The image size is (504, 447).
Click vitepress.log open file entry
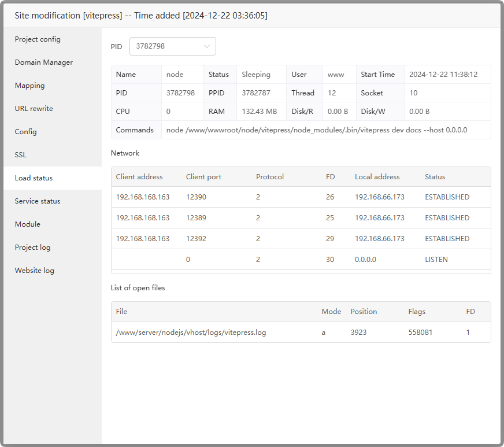191,333
